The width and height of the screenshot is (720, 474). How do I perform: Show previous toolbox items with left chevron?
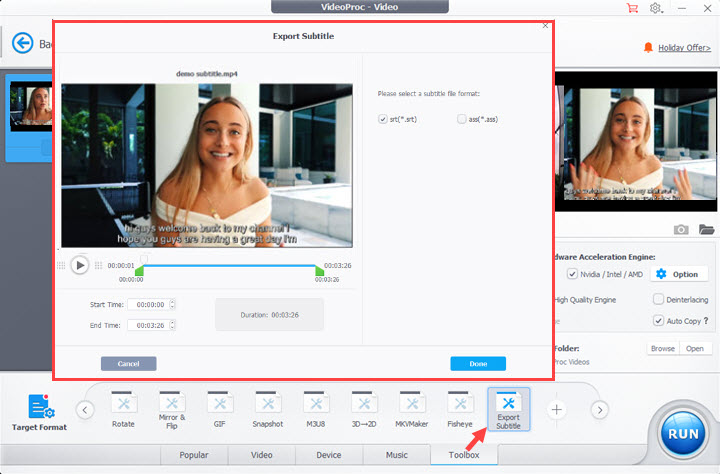click(85, 410)
